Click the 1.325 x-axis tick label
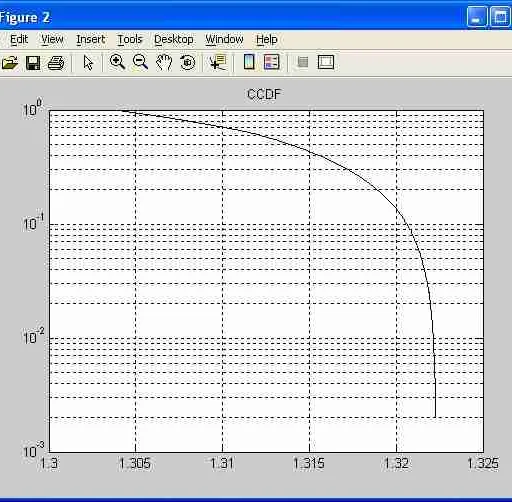Viewport: 512px width, 502px height. [x=483, y=463]
